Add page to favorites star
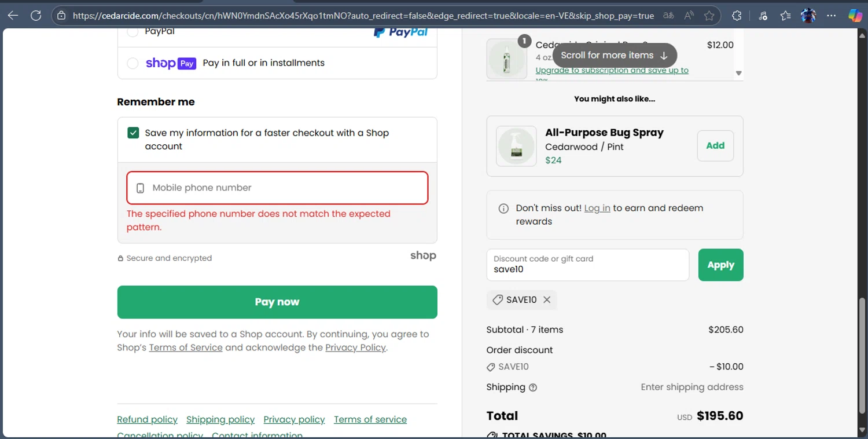 (x=709, y=16)
